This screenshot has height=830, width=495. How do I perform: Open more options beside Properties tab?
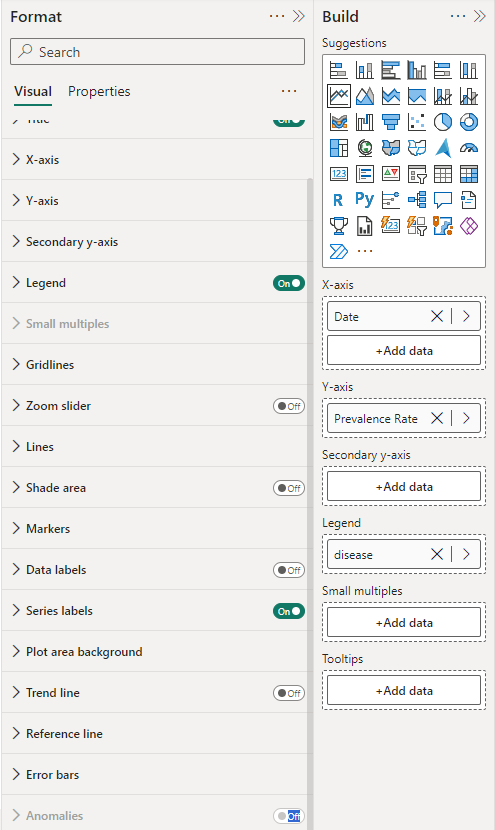point(289,91)
